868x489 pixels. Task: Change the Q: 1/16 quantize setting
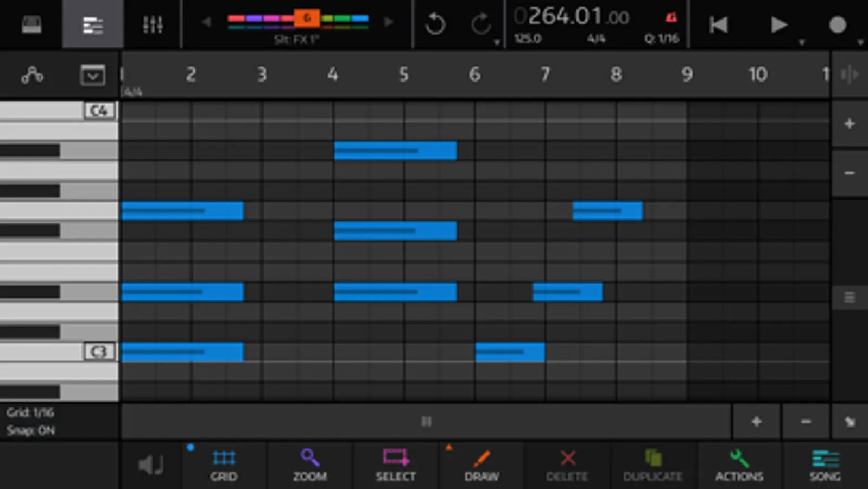(x=662, y=39)
